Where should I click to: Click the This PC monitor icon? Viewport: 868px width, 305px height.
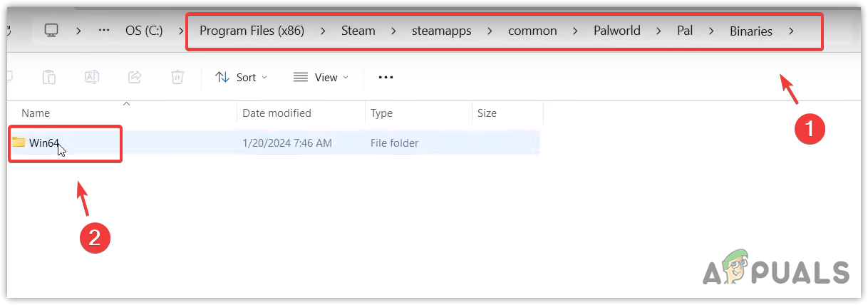(x=51, y=31)
